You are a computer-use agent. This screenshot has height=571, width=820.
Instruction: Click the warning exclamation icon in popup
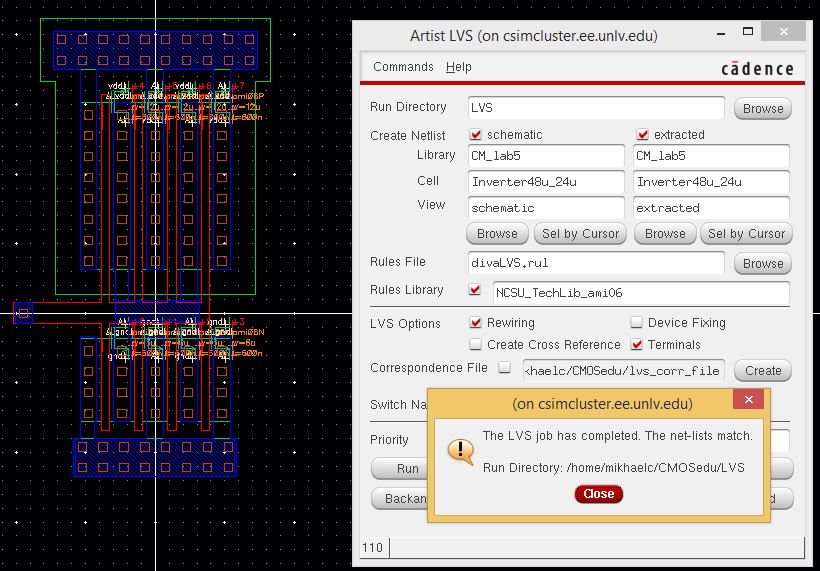point(460,451)
